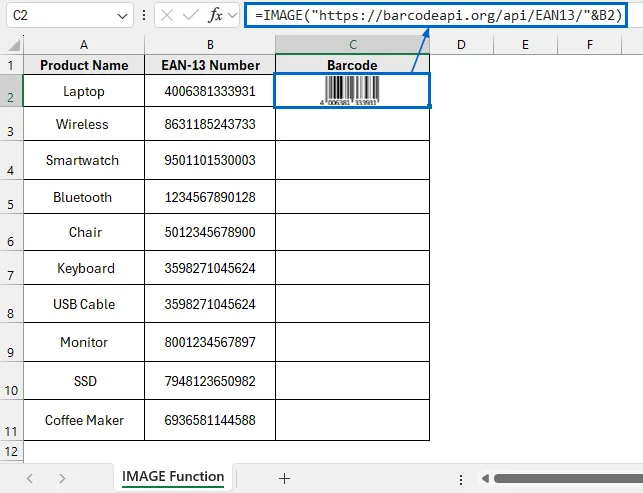Viewport: 643px width, 493px height.
Task: Select the Coffee Maker cell
Action: 84,420
